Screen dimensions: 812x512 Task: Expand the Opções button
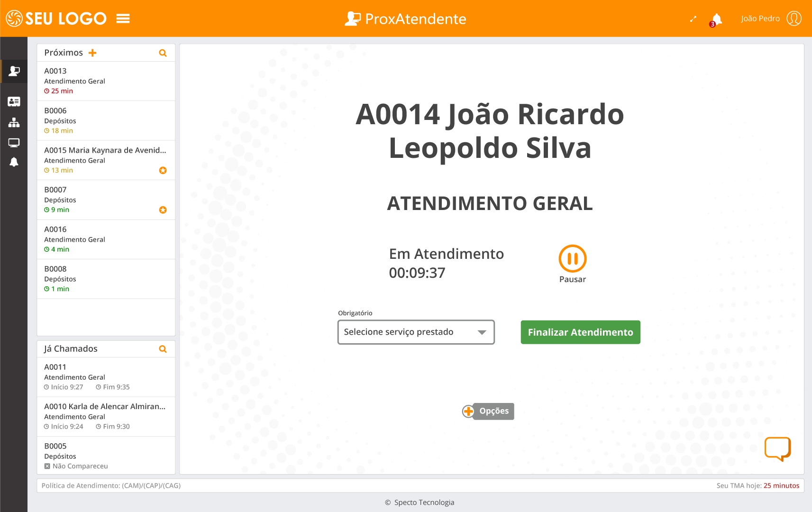[488, 411]
